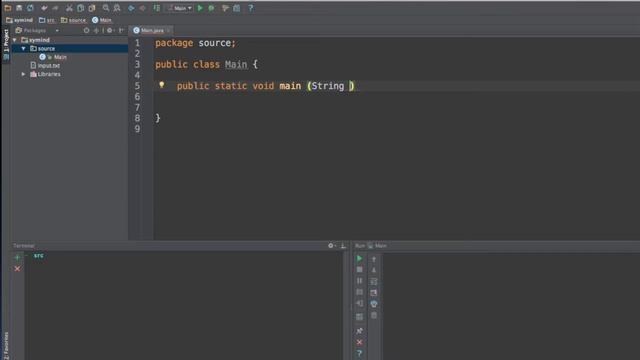Toggle pin tab in Run panel

click(x=359, y=331)
